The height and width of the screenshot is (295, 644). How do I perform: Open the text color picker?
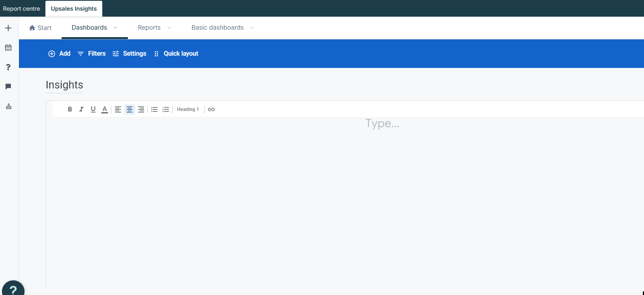(x=105, y=109)
